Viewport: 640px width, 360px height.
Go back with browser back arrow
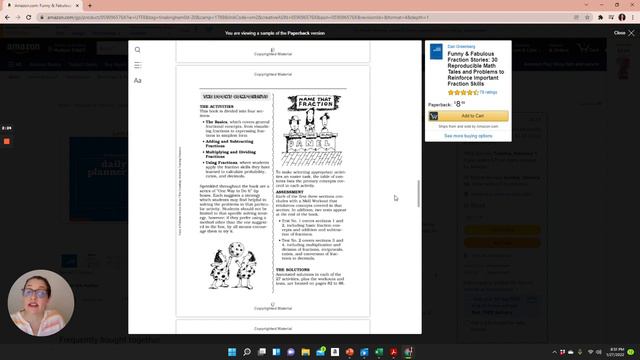[x=7, y=17]
